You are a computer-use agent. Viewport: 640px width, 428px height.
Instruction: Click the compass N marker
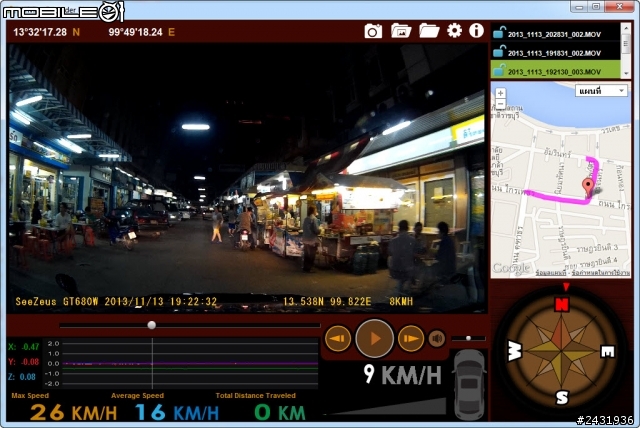[x=562, y=304]
